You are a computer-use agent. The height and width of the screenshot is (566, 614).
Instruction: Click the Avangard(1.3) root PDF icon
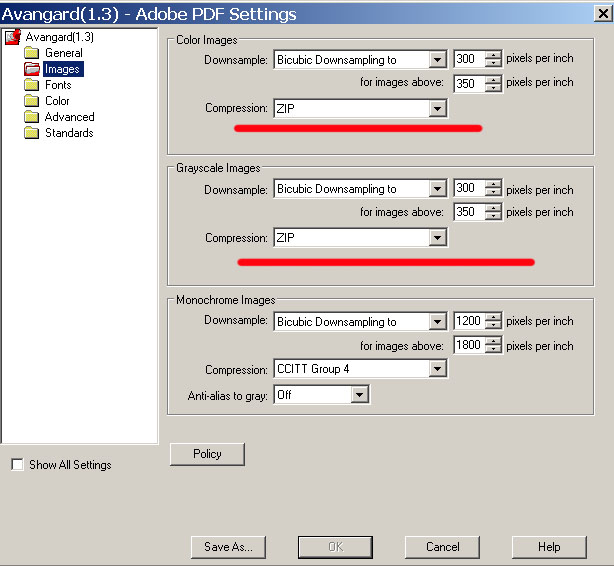coord(13,37)
